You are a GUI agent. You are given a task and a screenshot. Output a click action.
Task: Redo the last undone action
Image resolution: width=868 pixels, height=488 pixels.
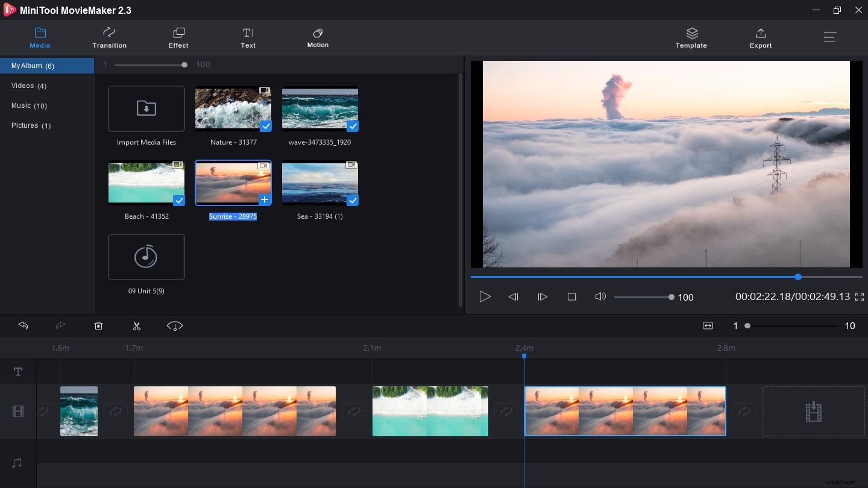(60, 325)
